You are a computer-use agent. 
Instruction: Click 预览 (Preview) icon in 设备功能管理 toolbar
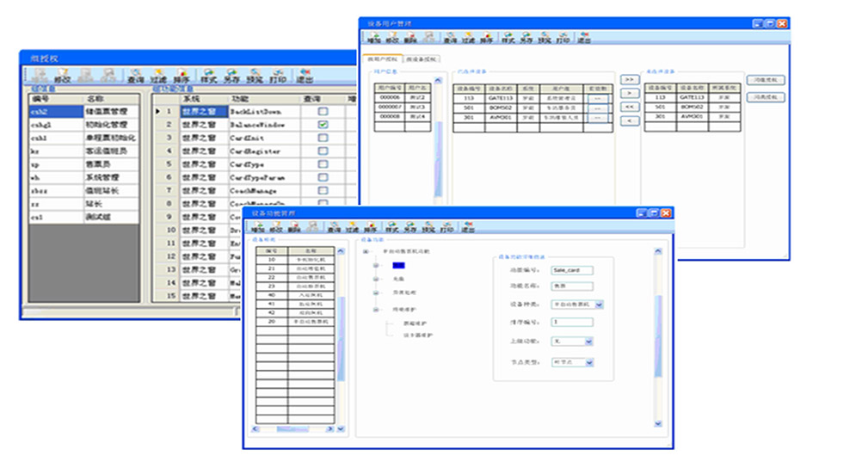pyautogui.click(x=428, y=227)
